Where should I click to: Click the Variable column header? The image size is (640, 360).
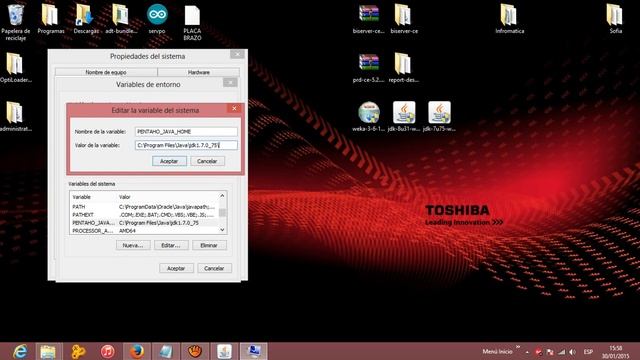93,197
